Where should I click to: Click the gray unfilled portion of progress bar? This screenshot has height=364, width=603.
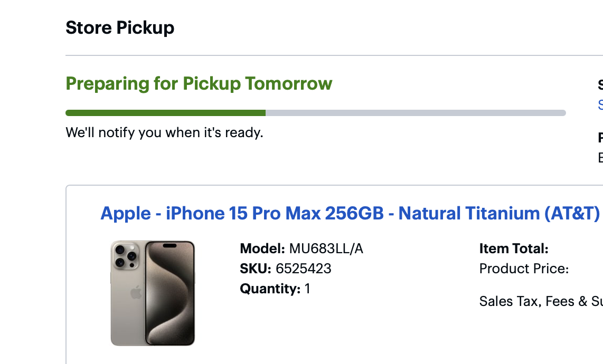click(x=415, y=113)
